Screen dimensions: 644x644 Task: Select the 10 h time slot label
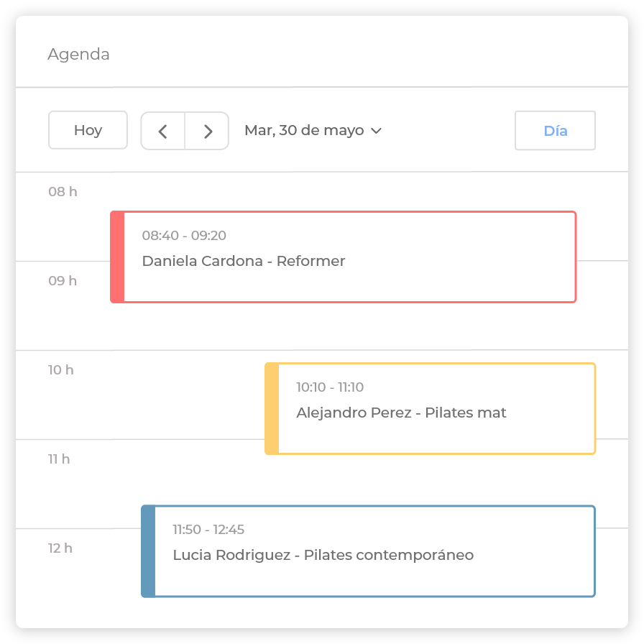coord(61,370)
